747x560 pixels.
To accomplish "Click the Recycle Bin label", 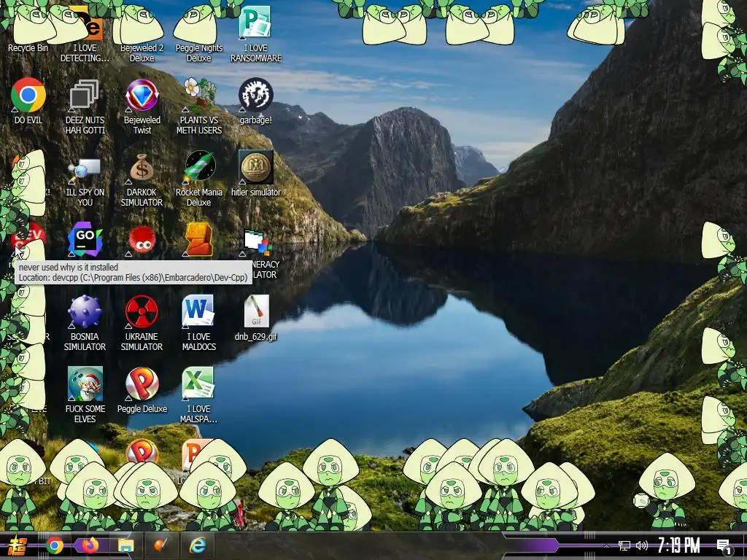I will (28, 48).
